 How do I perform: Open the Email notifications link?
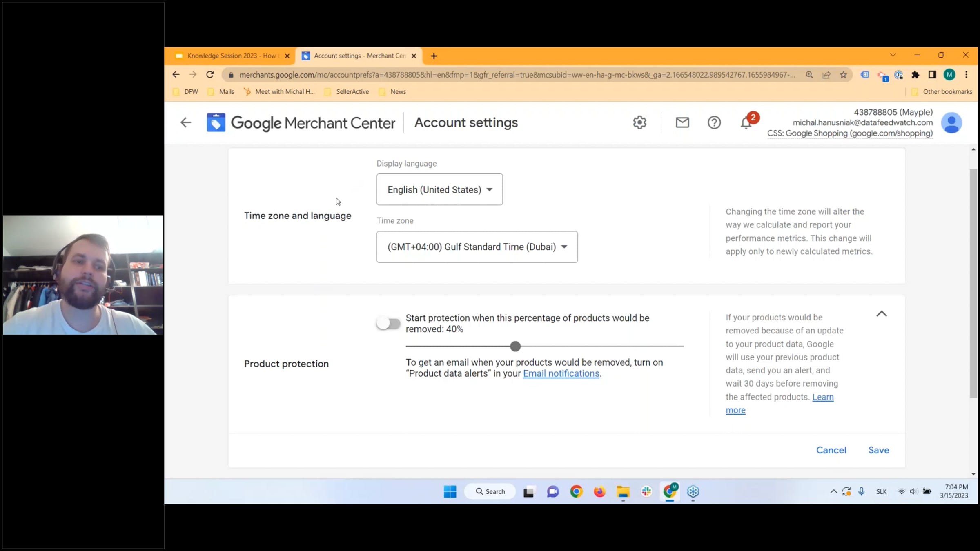(561, 373)
